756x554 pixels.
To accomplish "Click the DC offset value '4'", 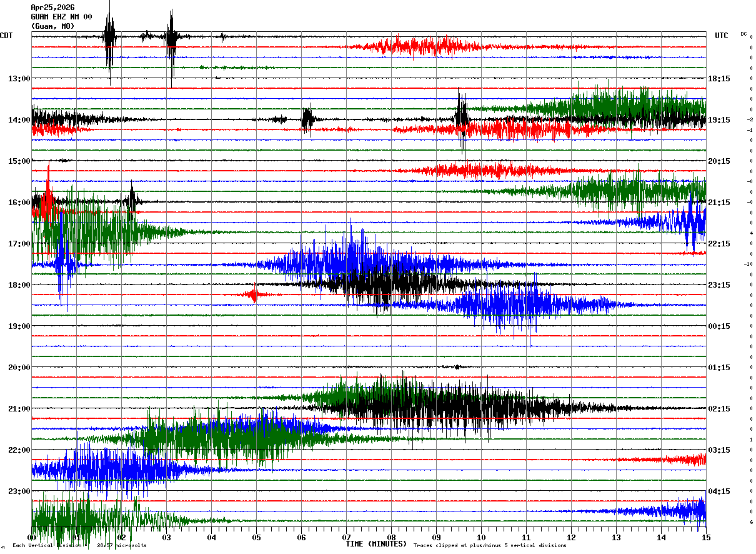I will point(751,233).
